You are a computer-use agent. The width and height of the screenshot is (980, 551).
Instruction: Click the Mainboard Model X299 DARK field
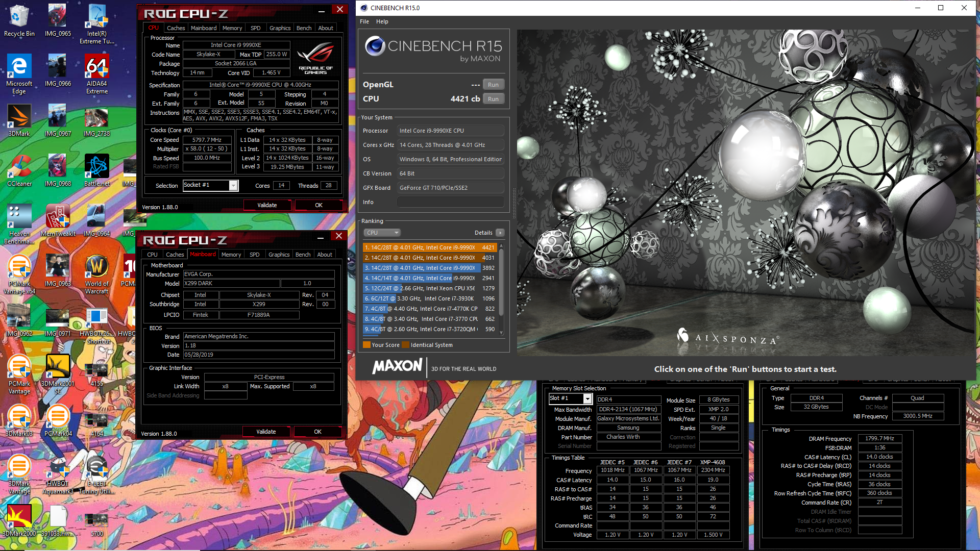click(231, 284)
